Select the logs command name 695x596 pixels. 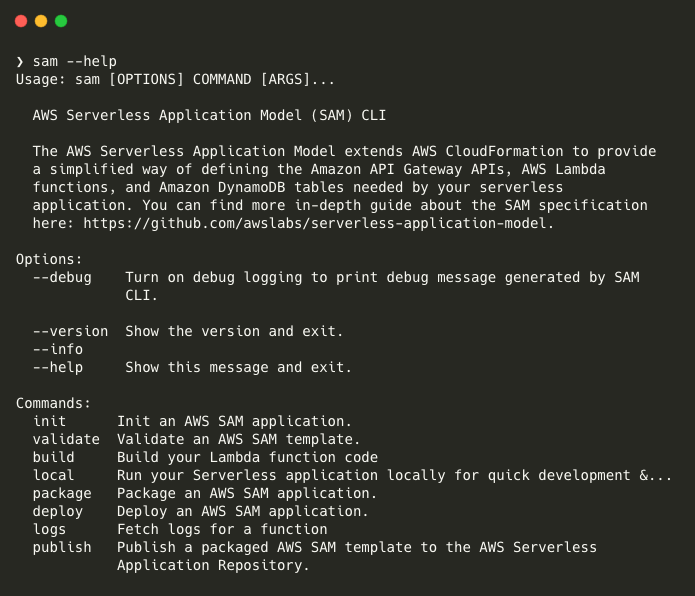click(50, 529)
